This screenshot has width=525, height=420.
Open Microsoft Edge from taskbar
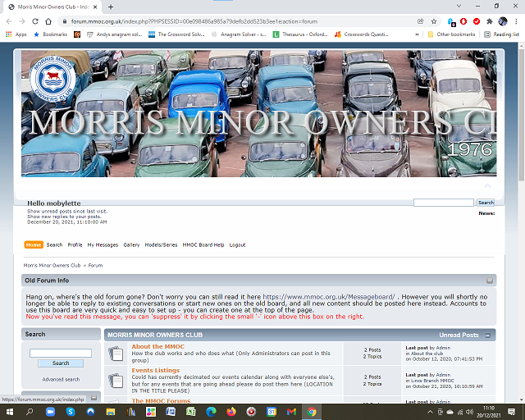[211, 412]
